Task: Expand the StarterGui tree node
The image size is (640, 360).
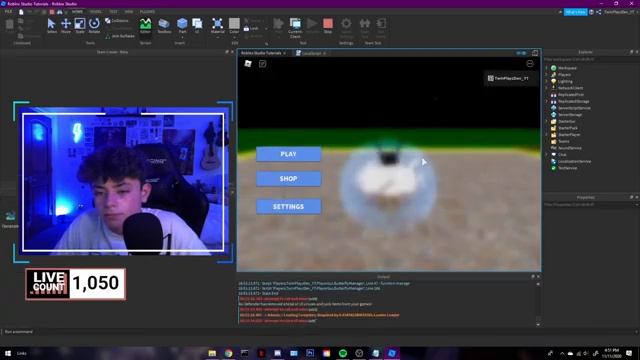Action: 547,121
